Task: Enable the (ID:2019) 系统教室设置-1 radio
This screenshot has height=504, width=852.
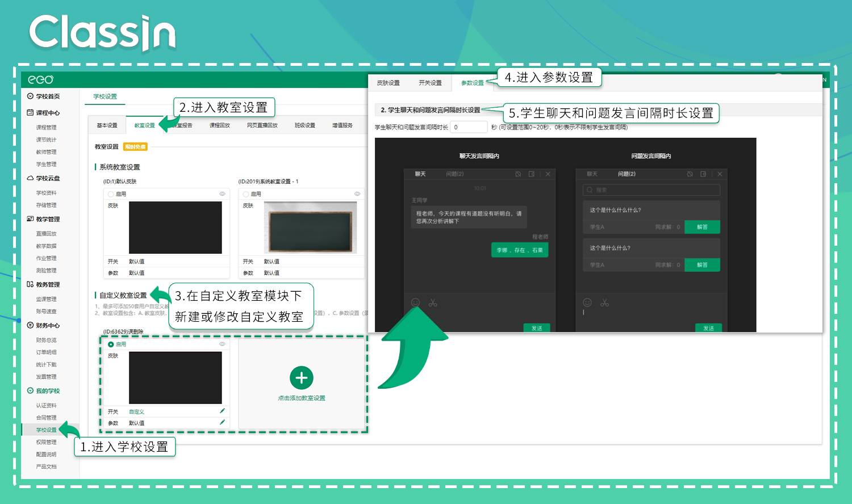Action: tap(247, 194)
